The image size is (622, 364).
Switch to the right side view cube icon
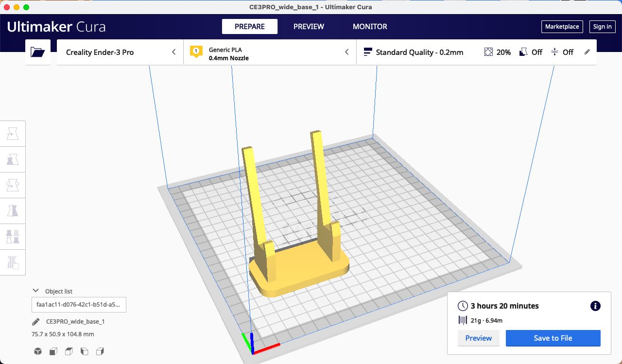(x=100, y=351)
